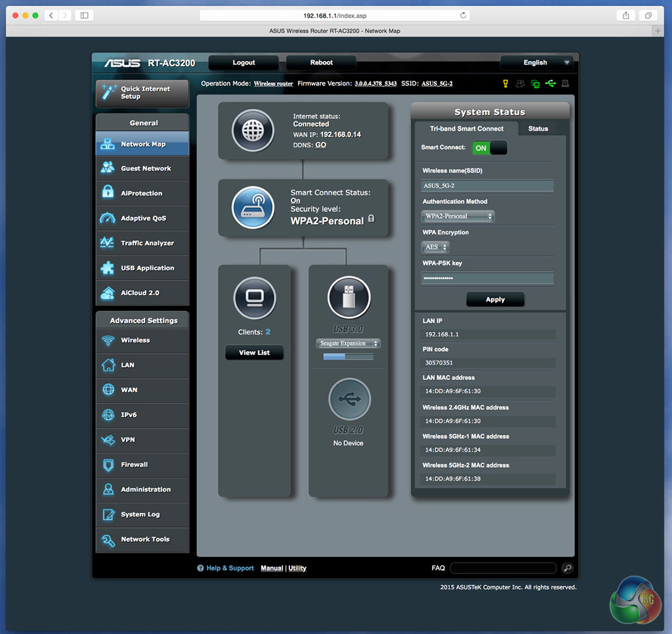Toggle the Safari sidebar button
Screen dimensions: 672x634
tap(85, 16)
